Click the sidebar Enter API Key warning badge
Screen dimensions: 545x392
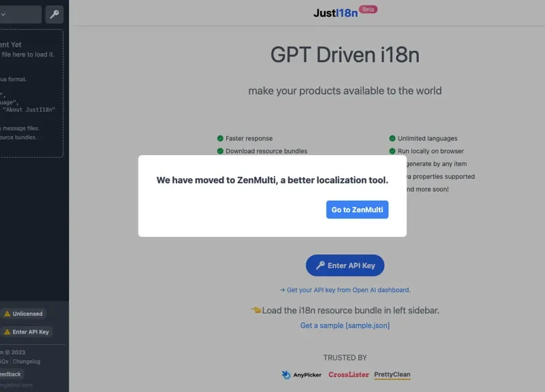coord(27,332)
